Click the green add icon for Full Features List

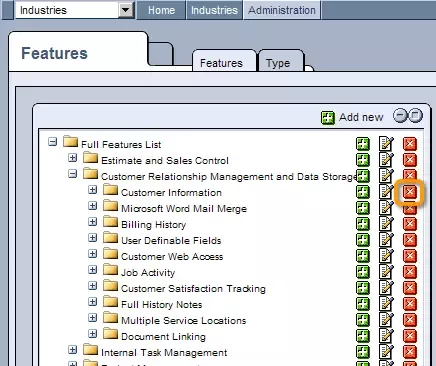click(363, 144)
